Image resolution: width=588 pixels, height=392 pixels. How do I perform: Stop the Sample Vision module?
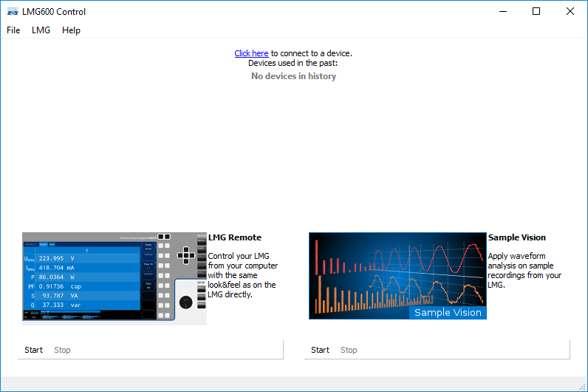pos(349,350)
